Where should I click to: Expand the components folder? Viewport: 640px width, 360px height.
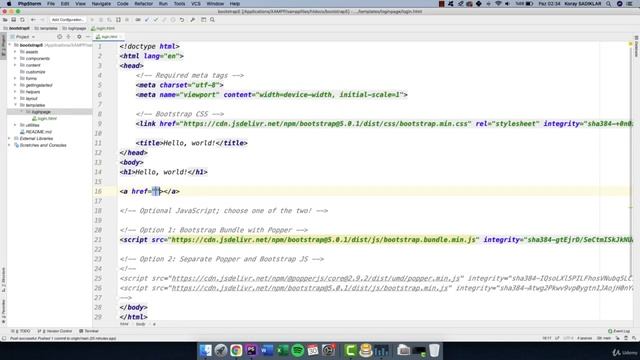15,58
